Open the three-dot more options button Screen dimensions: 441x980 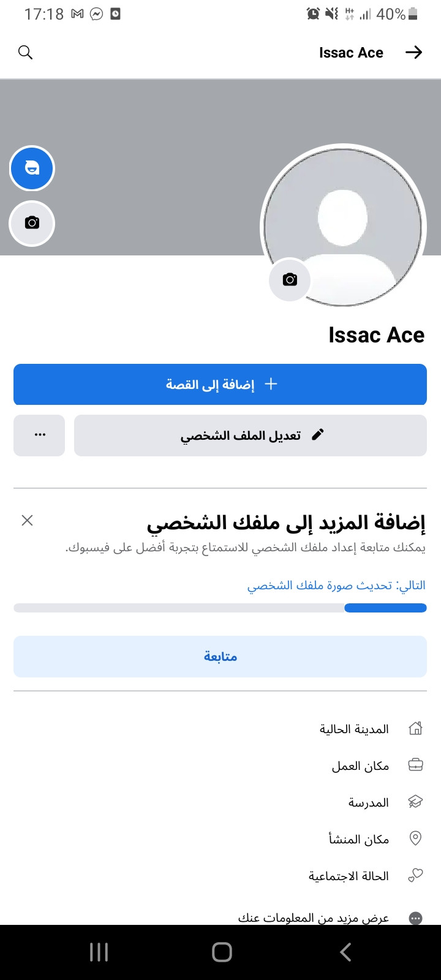[x=39, y=435]
